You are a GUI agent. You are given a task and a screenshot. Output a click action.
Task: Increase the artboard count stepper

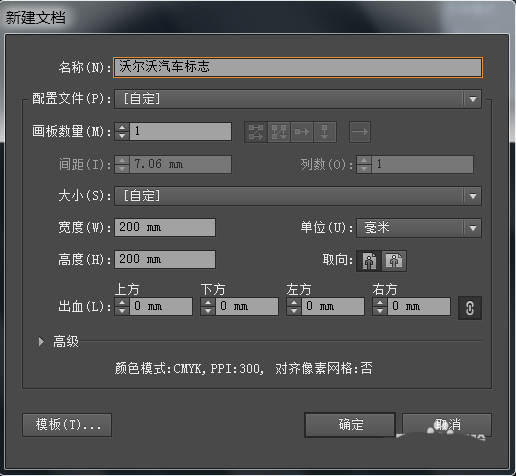122,127
